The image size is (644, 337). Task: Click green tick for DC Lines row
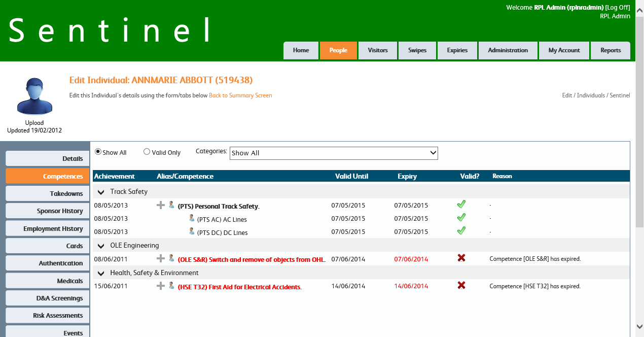tap(461, 231)
